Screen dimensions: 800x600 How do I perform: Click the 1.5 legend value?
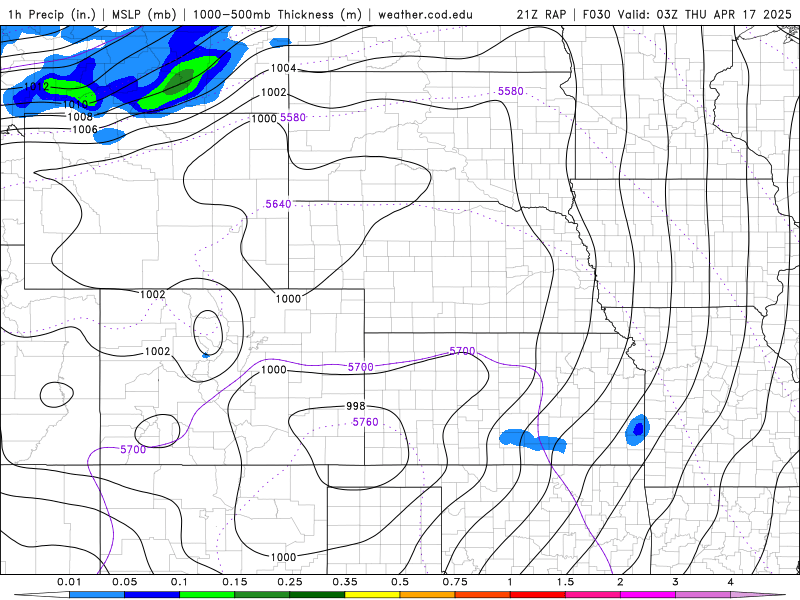pos(565,582)
